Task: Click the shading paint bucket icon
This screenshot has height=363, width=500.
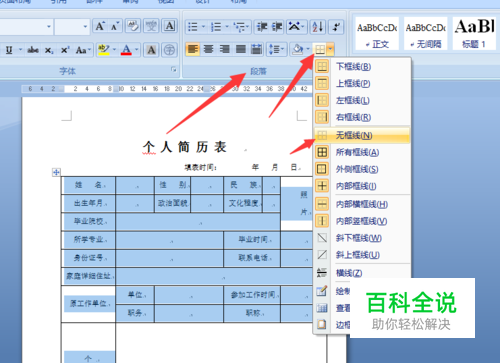Action: click(x=297, y=50)
